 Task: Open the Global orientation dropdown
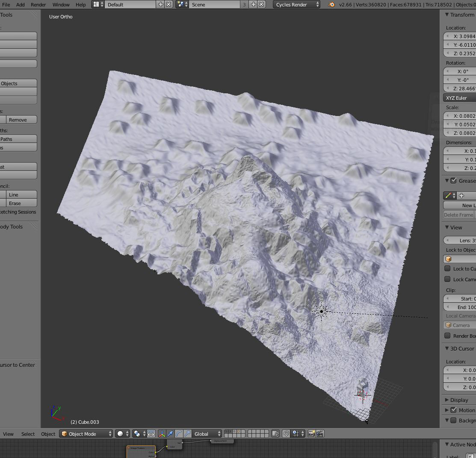[x=207, y=434]
